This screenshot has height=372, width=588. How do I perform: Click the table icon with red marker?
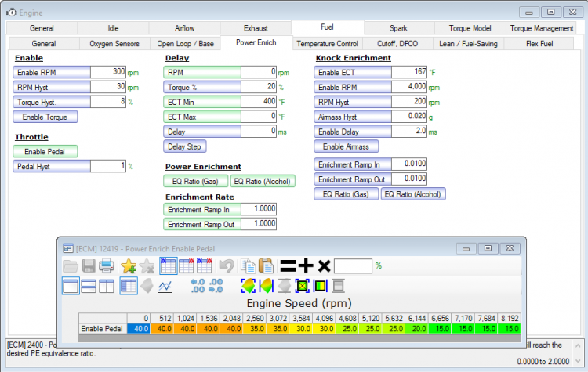187,266
